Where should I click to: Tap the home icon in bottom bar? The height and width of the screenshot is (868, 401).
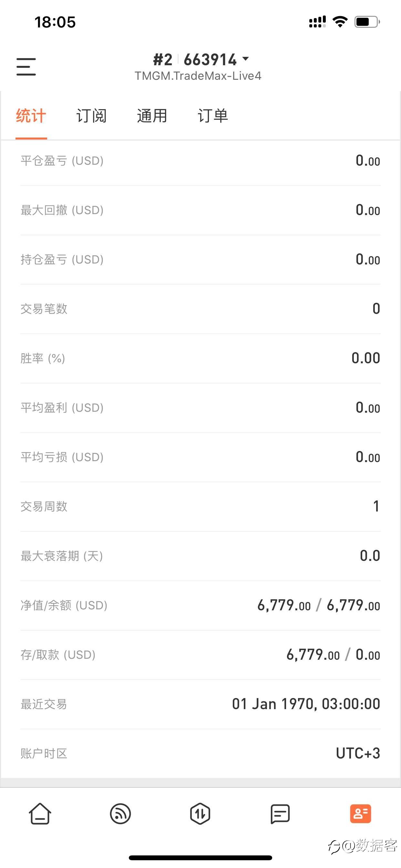(40, 814)
